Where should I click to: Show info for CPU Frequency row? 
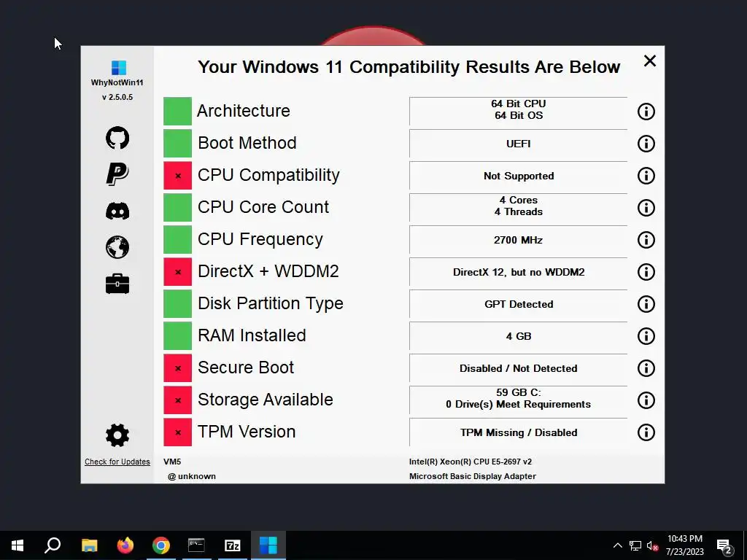(646, 240)
